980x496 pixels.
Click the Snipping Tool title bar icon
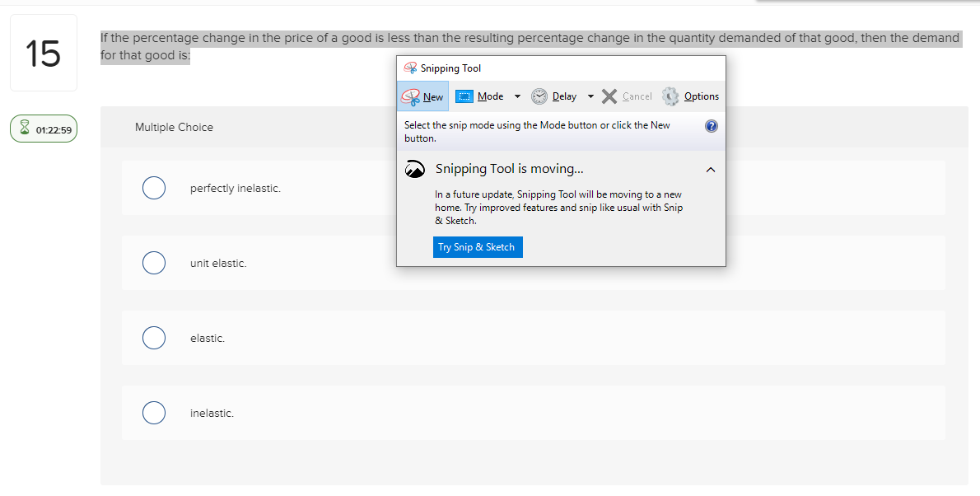point(410,68)
